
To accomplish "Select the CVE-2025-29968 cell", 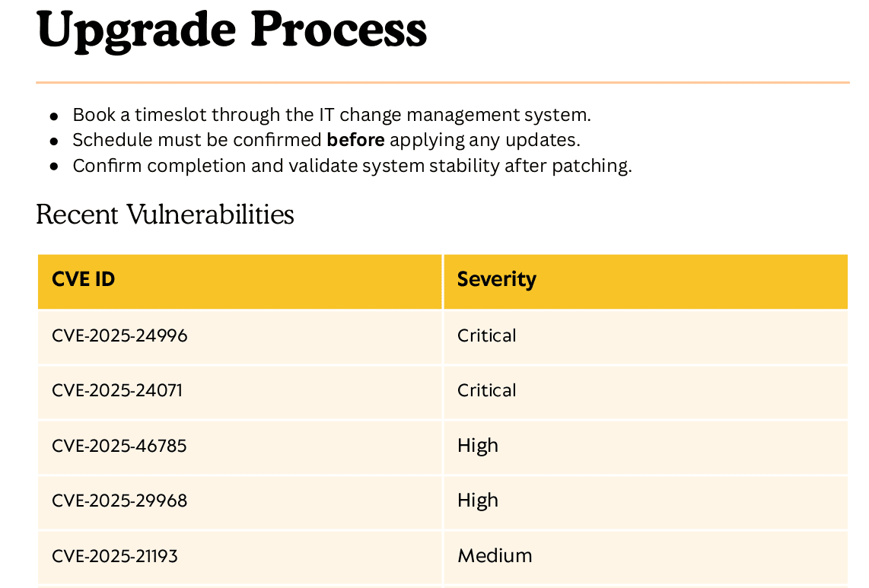I will click(119, 501).
